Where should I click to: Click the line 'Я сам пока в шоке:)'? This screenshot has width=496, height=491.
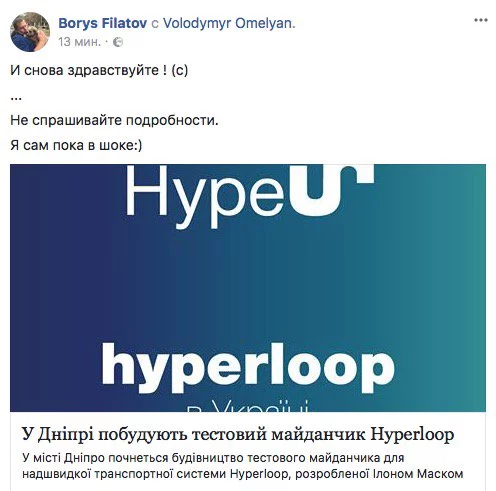[x=76, y=145]
